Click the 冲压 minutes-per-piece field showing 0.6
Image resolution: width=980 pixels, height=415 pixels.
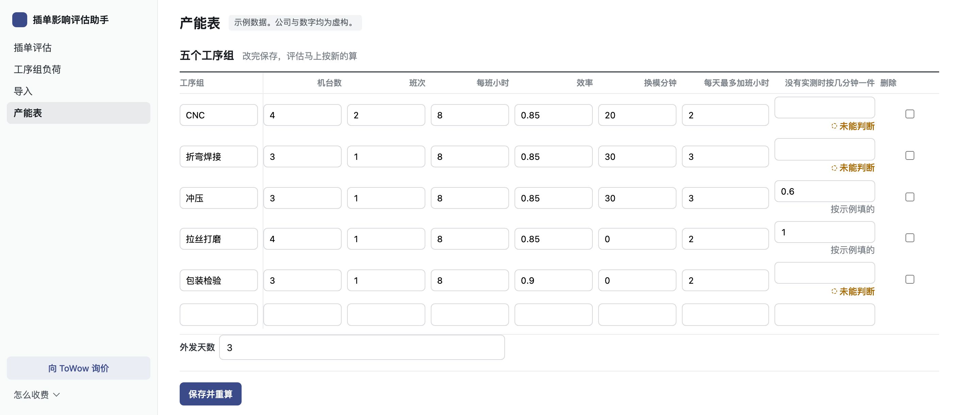(825, 191)
